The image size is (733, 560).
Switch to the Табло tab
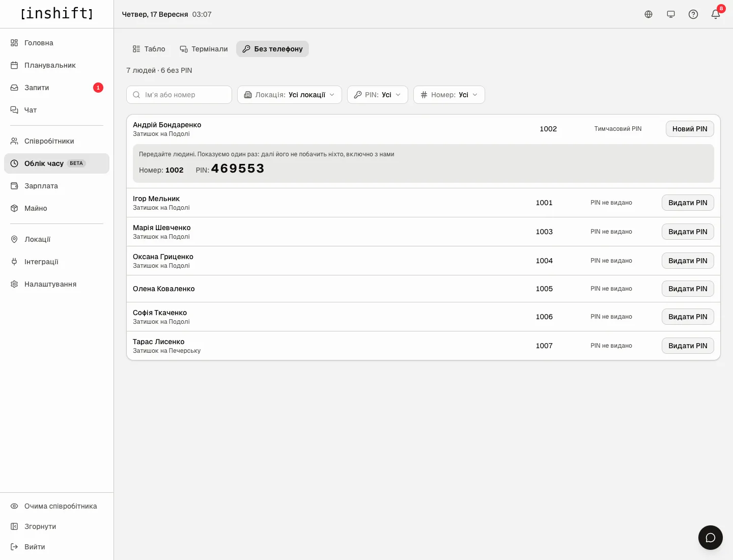(149, 49)
